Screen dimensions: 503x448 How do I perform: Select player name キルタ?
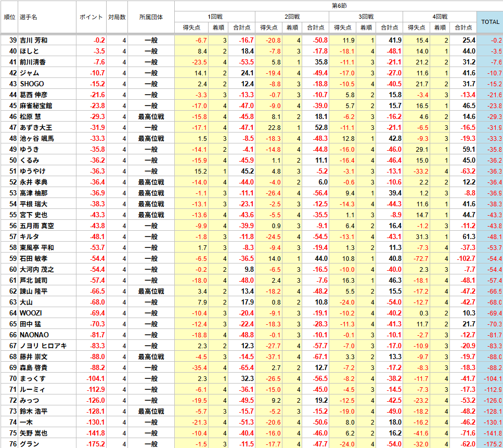click(29, 237)
